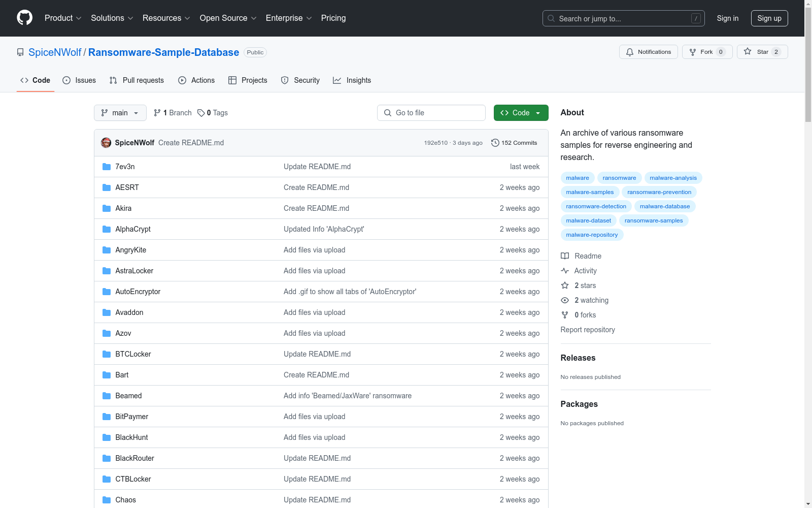Click the AutoEncryptor folder icon
812x508 pixels.
click(x=107, y=292)
